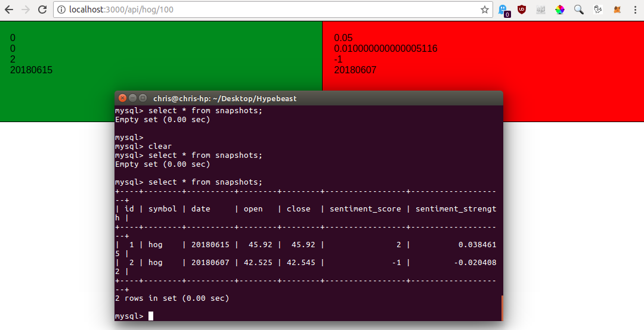
Task: Click the greyed-out extension icon
Action: tap(540, 10)
